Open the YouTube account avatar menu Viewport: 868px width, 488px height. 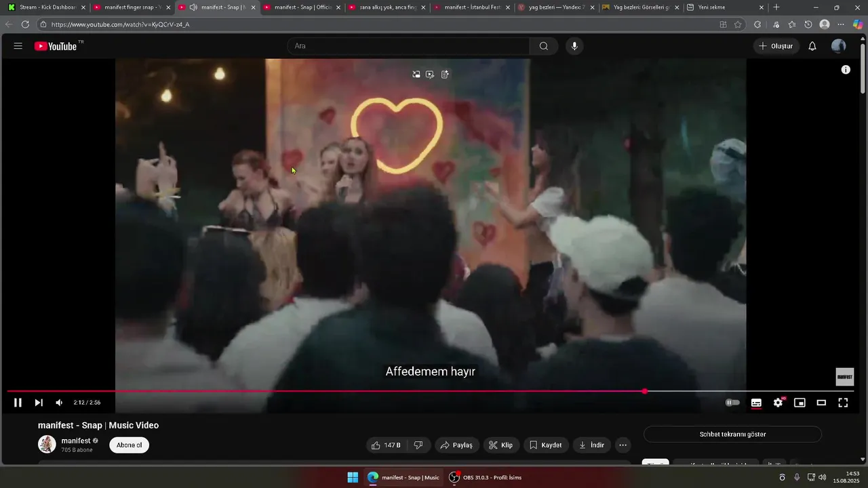[839, 46]
